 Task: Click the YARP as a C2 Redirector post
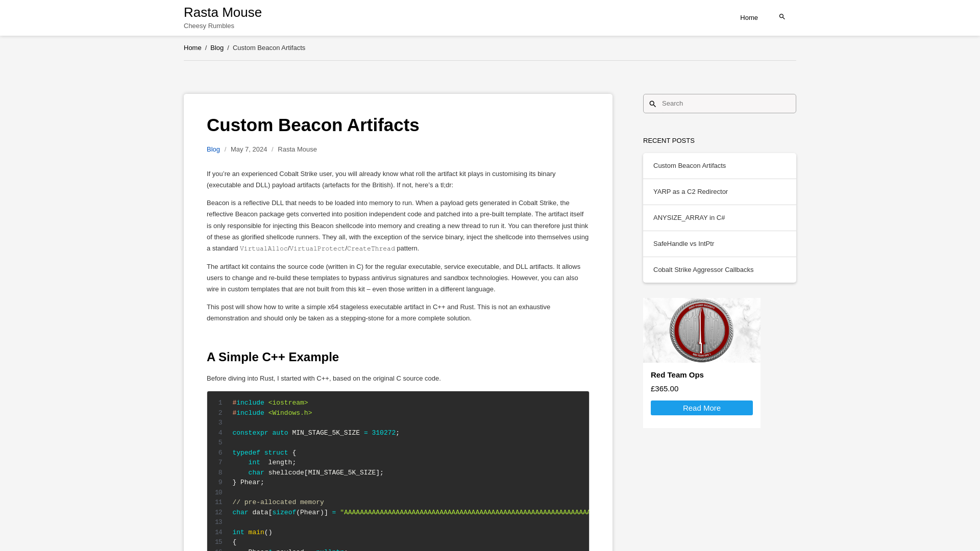[690, 191]
